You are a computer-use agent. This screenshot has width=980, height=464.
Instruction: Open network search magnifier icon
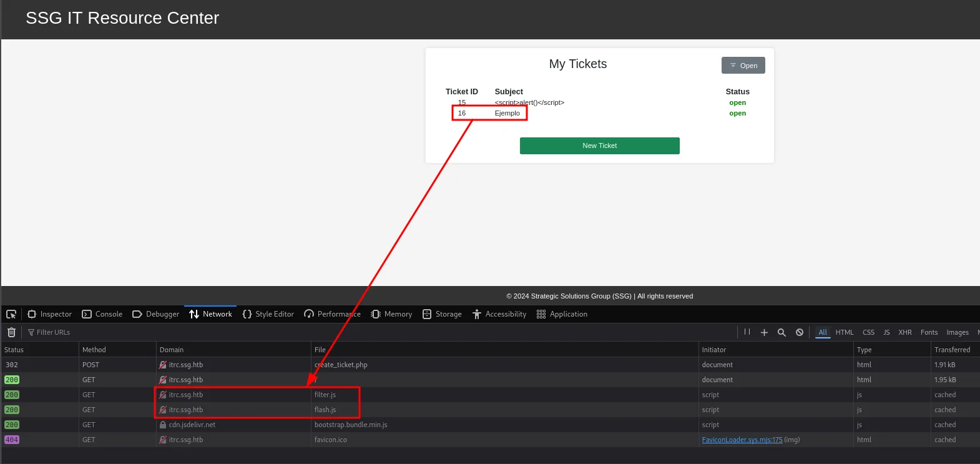(782, 332)
